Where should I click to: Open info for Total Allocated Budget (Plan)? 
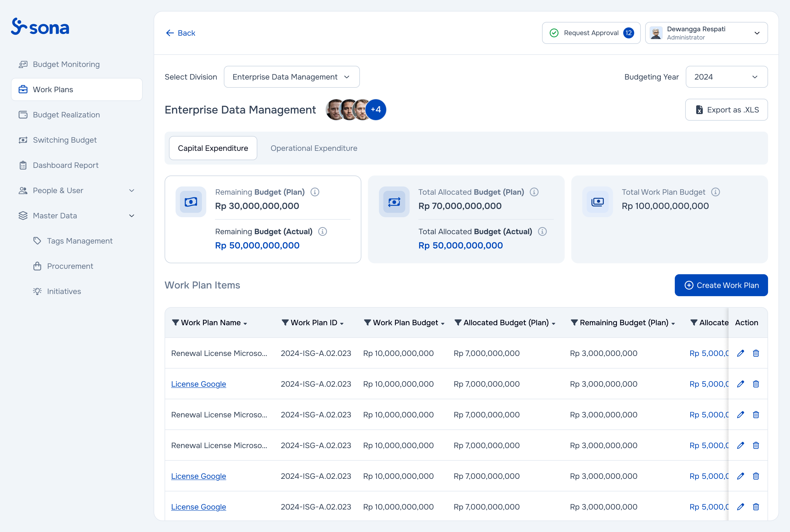pyautogui.click(x=534, y=192)
